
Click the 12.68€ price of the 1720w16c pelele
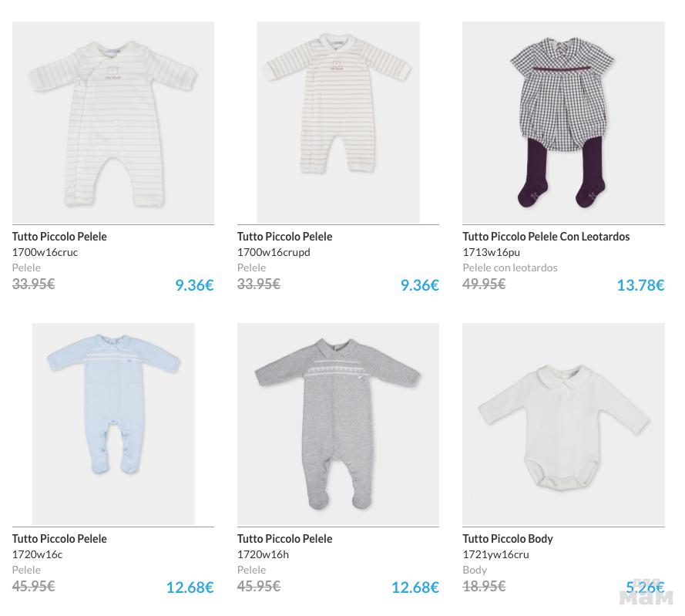click(190, 587)
